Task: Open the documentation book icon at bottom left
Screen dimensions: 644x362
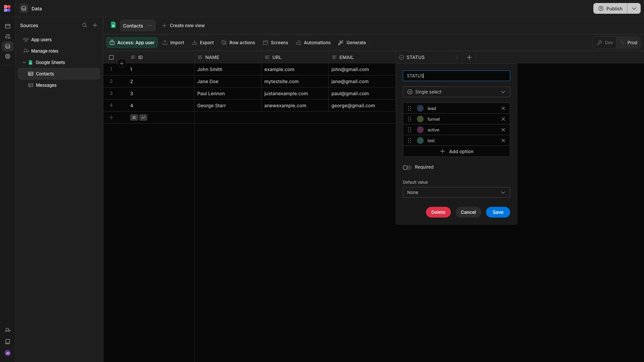Action: point(8,342)
